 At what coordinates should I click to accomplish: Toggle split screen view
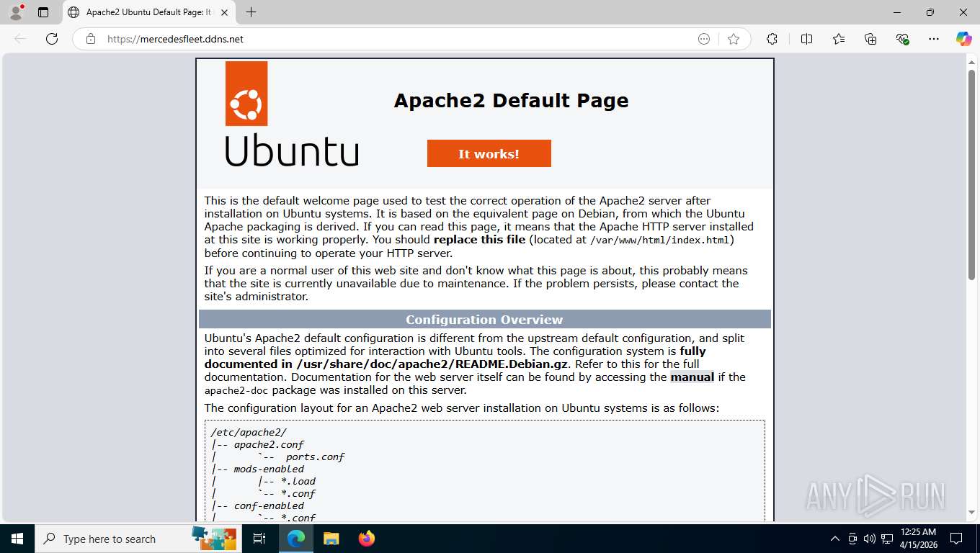[807, 39]
